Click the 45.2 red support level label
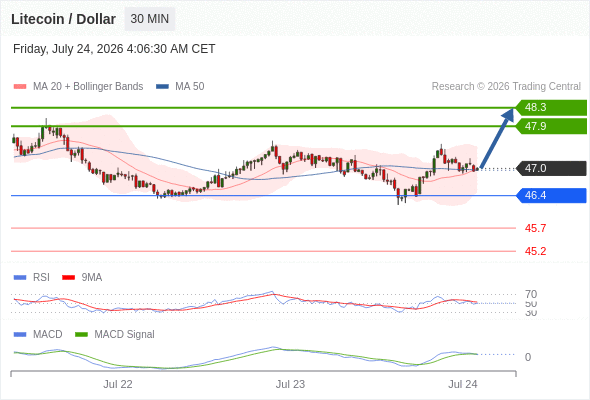 [535, 251]
